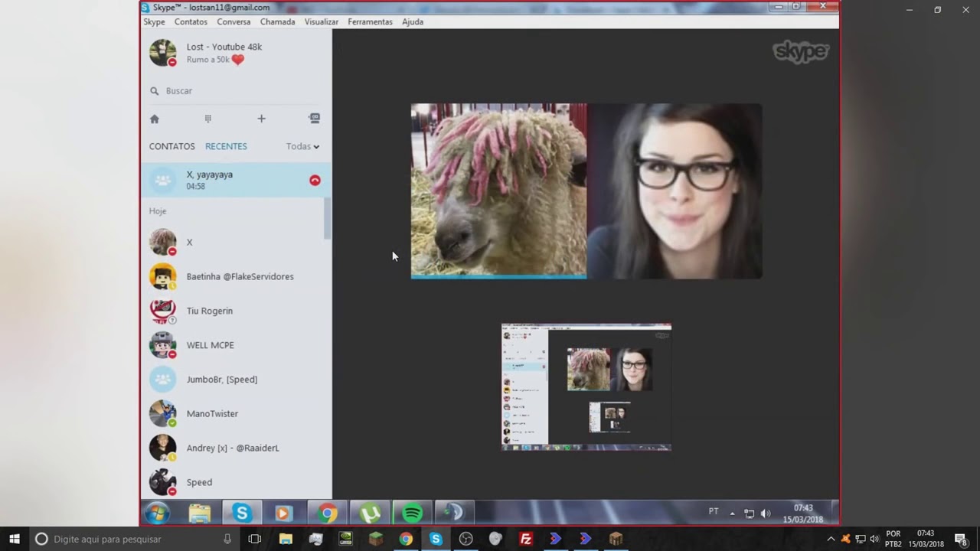Open the Visualizar menu

[x=322, y=22]
